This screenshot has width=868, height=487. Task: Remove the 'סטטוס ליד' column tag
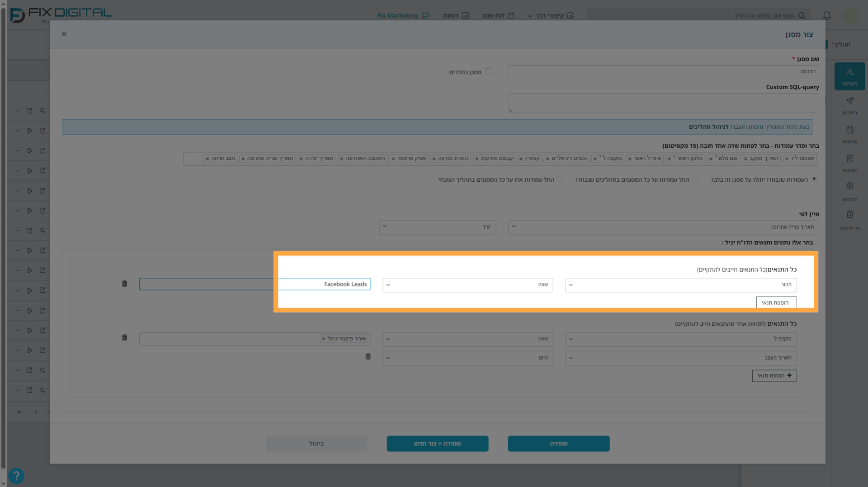point(787,159)
